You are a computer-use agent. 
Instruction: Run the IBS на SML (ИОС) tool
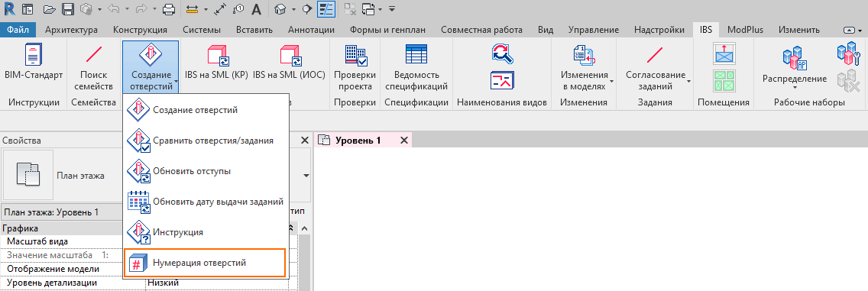tap(289, 61)
